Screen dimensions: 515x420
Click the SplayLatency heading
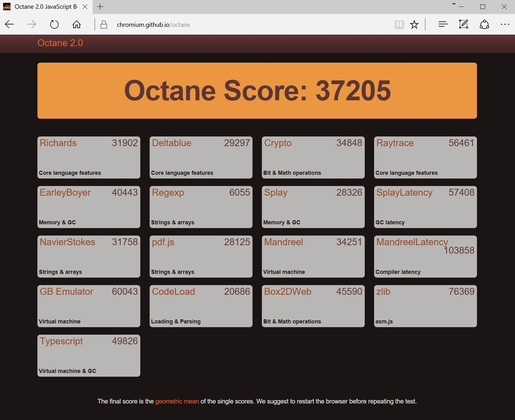coord(404,192)
